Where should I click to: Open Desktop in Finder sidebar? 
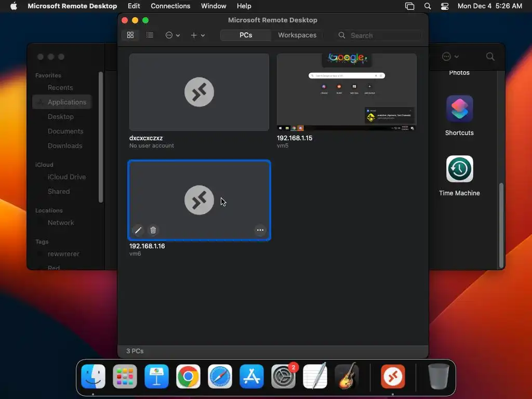60,116
